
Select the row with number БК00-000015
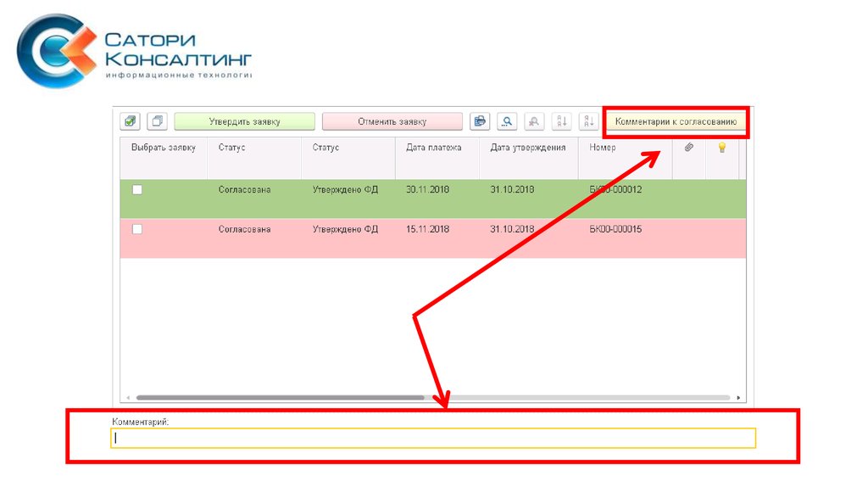[x=615, y=229]
